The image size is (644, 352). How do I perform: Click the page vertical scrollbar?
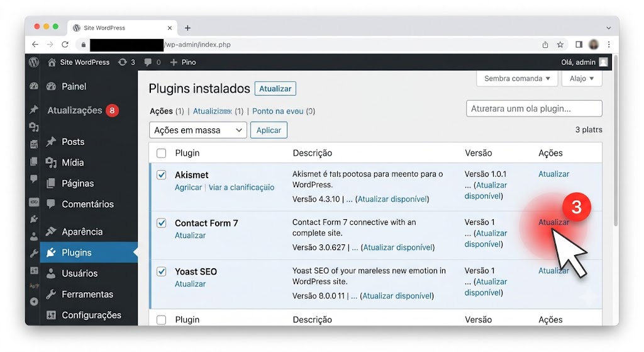pos(615,140)
